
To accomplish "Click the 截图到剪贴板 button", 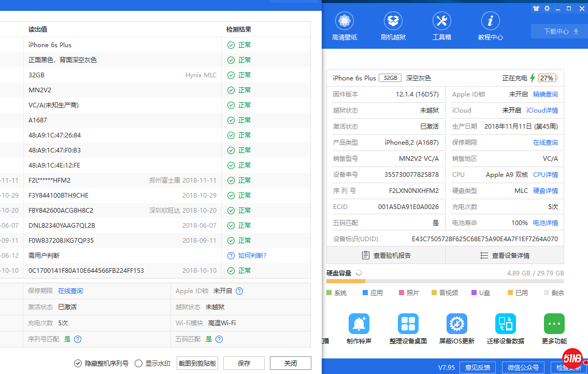I will 197,363.
